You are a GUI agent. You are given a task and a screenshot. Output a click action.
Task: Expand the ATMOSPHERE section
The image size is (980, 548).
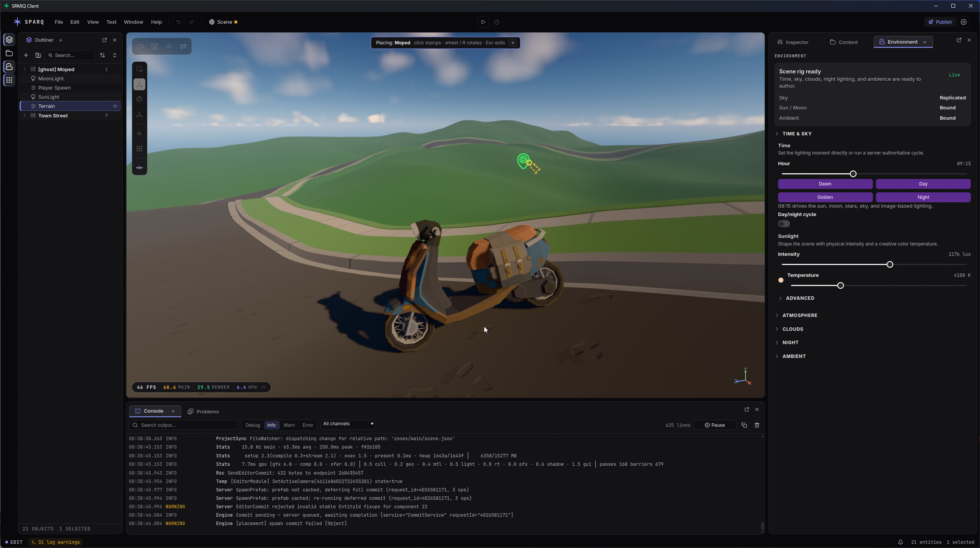click(799, 315)
